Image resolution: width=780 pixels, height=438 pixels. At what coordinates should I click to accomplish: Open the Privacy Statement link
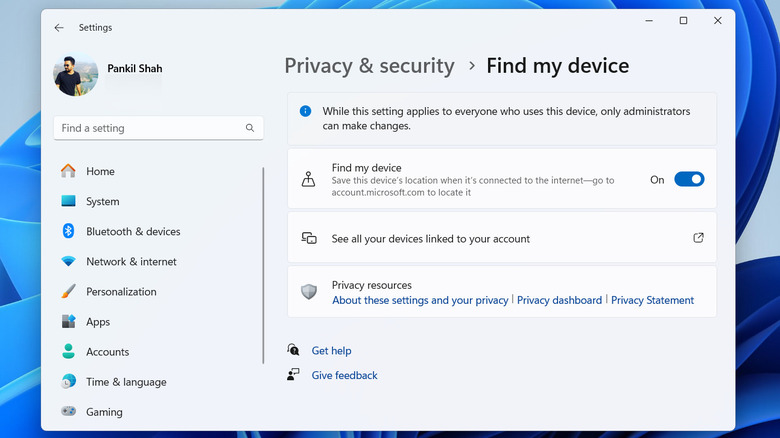pos(652,300)
